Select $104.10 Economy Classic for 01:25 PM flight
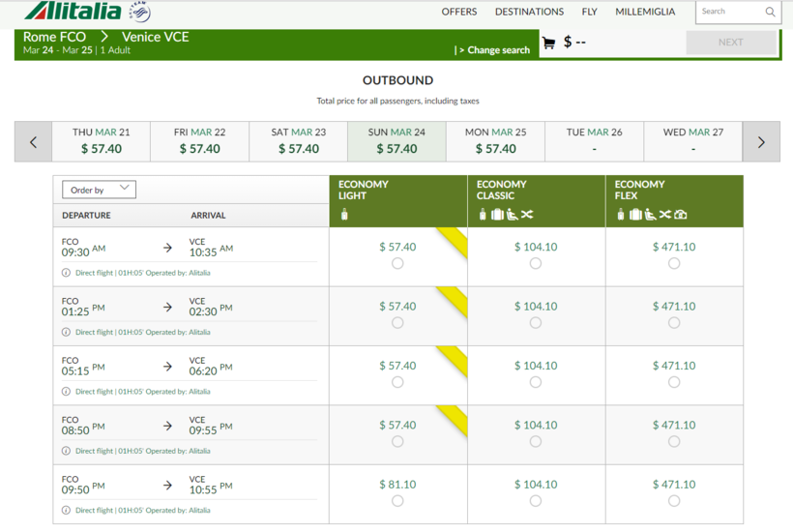The image size is (793, 532). tap(536, 323)
